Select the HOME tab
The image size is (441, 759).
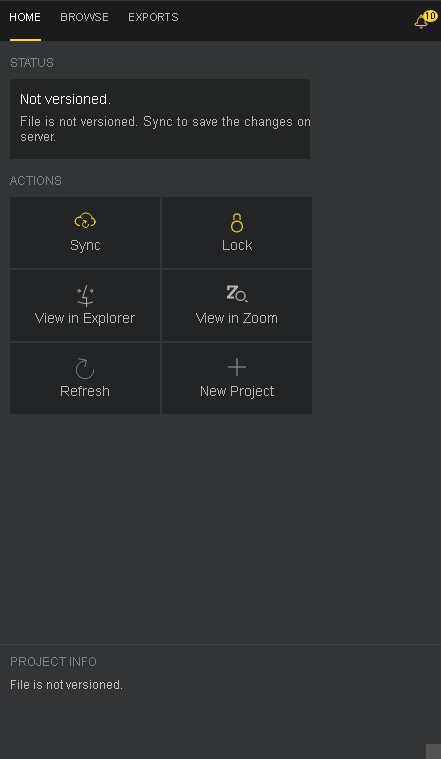tap(25, 17)
